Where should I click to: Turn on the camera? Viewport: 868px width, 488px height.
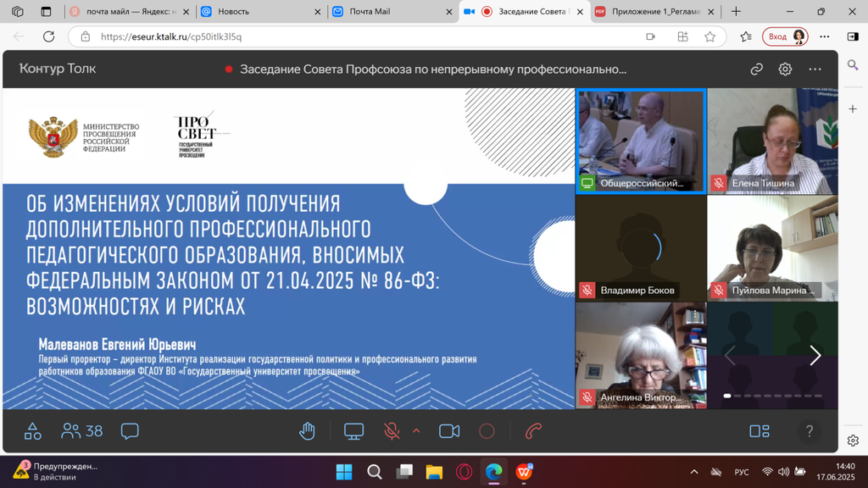[x=449, y=431]
